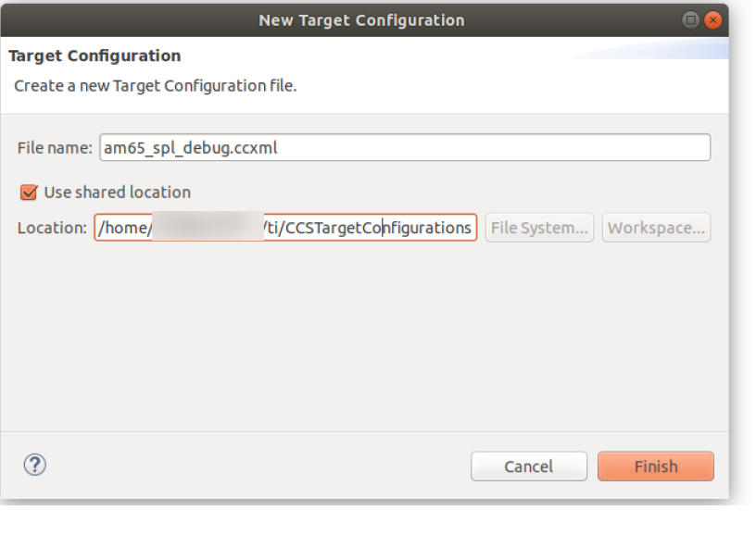Click the blurred username segment in Location path
Screen dimensions: 756x548
point(208,227)
